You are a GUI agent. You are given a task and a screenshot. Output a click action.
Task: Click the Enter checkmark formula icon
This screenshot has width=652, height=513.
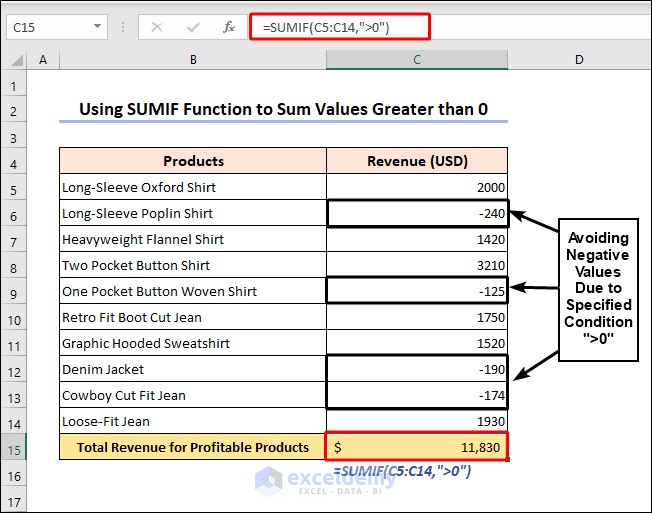click(x=193, y=27)
